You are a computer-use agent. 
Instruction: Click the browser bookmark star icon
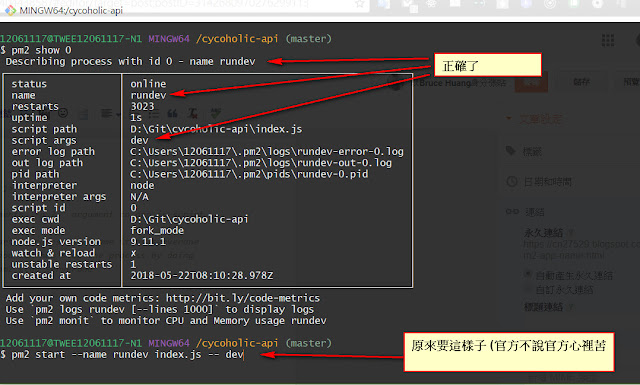pos(360,4)
